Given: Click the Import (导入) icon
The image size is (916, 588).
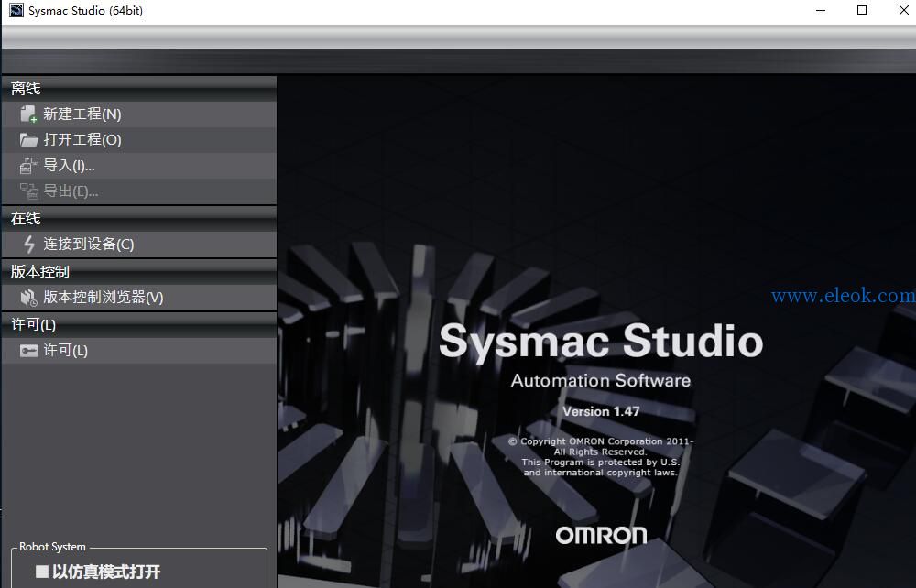Looking at the screenshot, I should (x=28, y=166).
